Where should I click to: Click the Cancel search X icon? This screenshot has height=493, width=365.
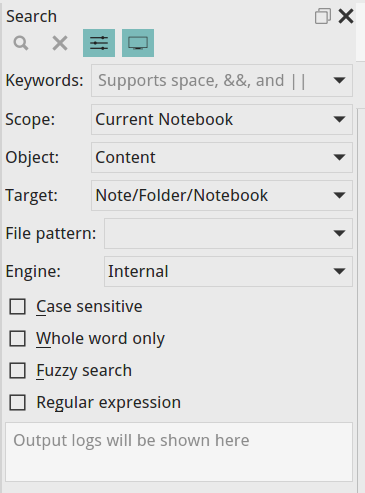60,43
